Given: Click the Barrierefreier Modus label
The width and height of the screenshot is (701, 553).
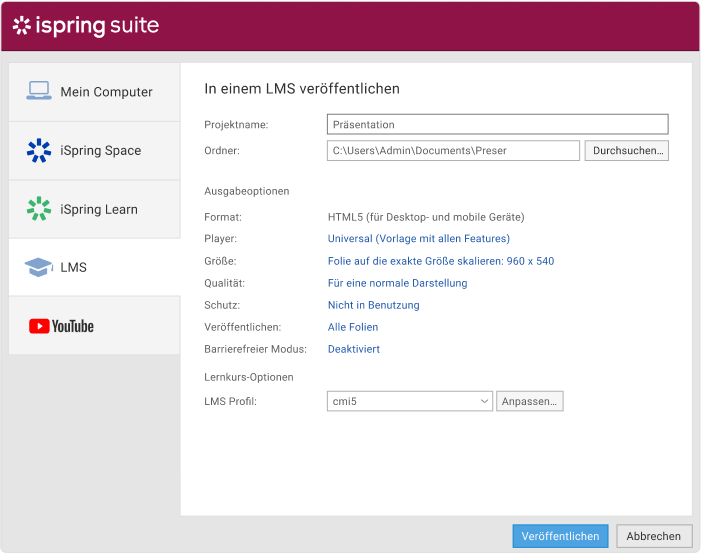Looking at the screenshot, I should click(x=256, y=349).
